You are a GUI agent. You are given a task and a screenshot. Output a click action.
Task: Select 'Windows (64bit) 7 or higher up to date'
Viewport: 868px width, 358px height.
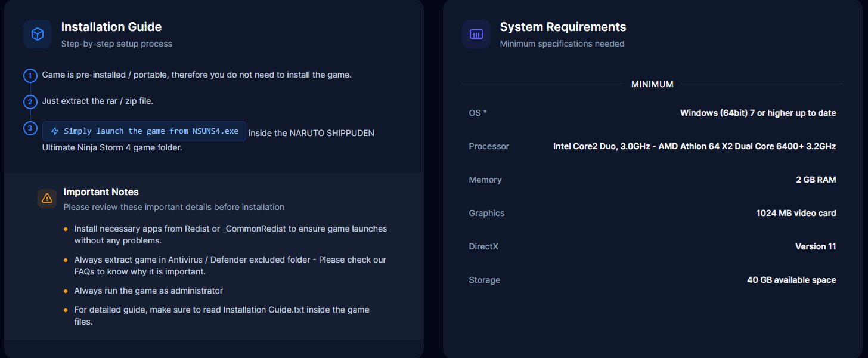point(758,113)
